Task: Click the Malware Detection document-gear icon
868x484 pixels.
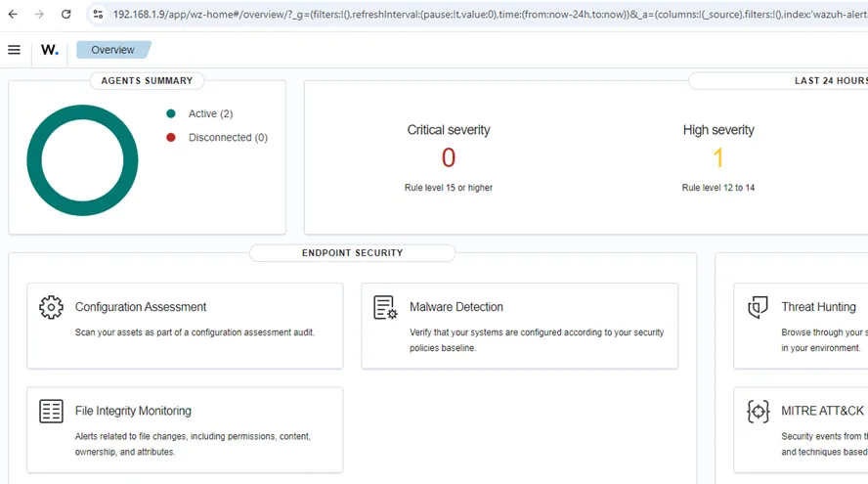Action: coord(385,307)
